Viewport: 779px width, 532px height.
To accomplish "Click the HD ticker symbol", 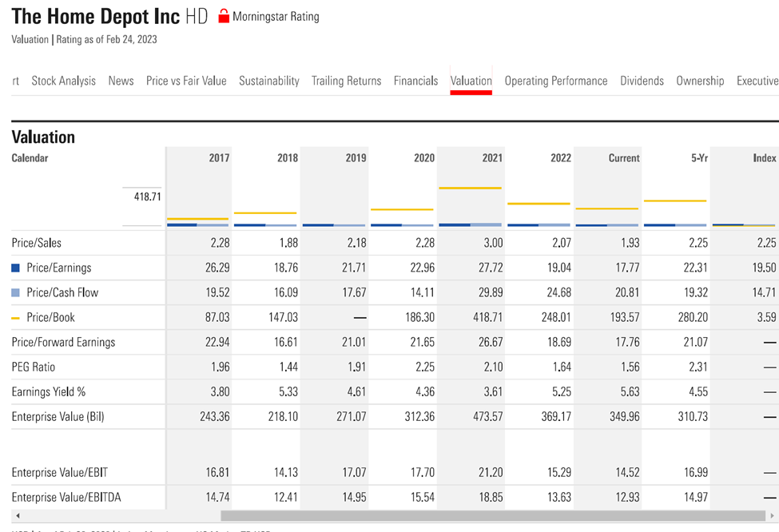I will pos(197,17).
